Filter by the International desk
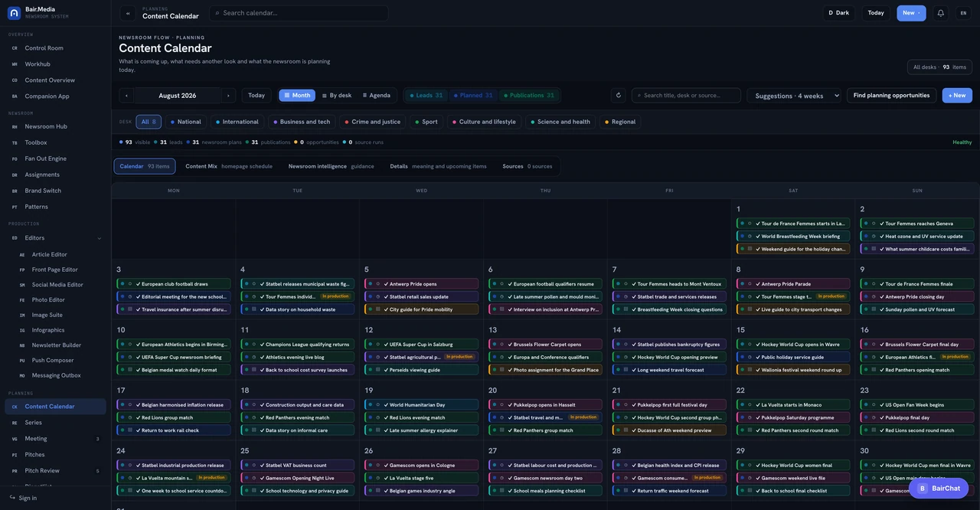Screen dimensions: 980x510 click(237, 122)
